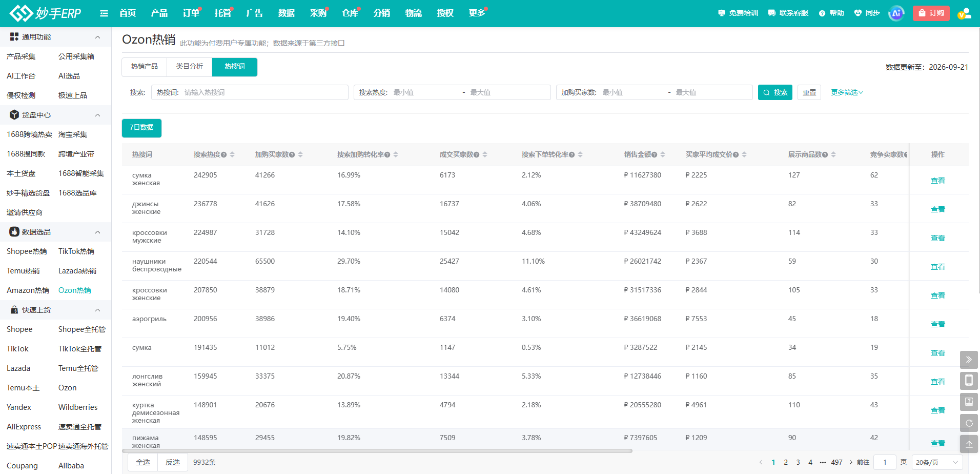Screen dimensions: 980x474
Task: Click the 反选 button
Action: 173,462
